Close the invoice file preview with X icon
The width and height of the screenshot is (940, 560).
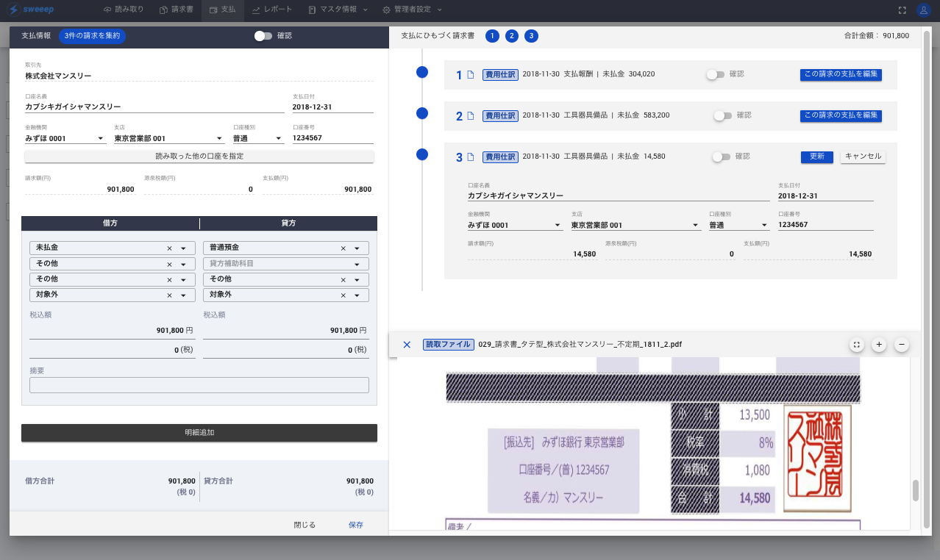[407, 345]
